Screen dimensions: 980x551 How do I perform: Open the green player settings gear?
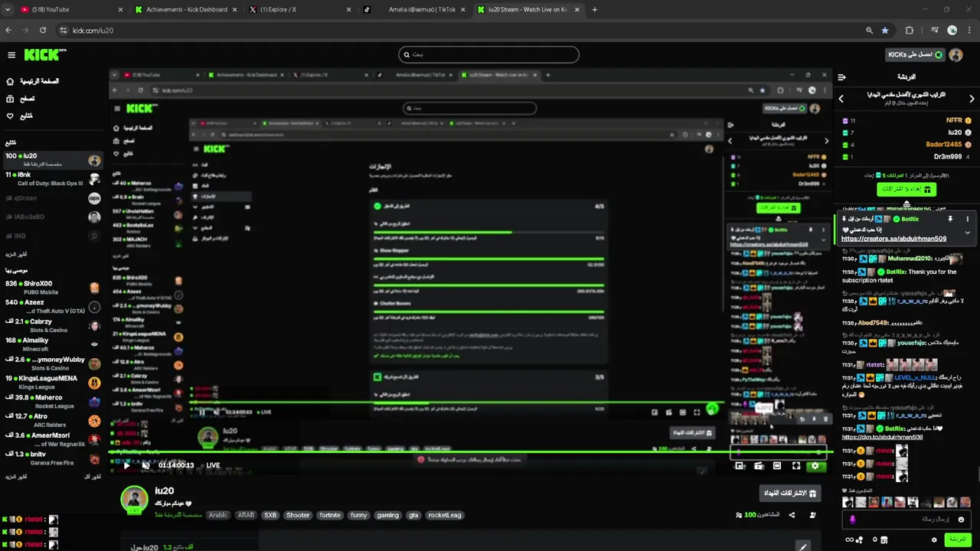click(x=815, y=466)
